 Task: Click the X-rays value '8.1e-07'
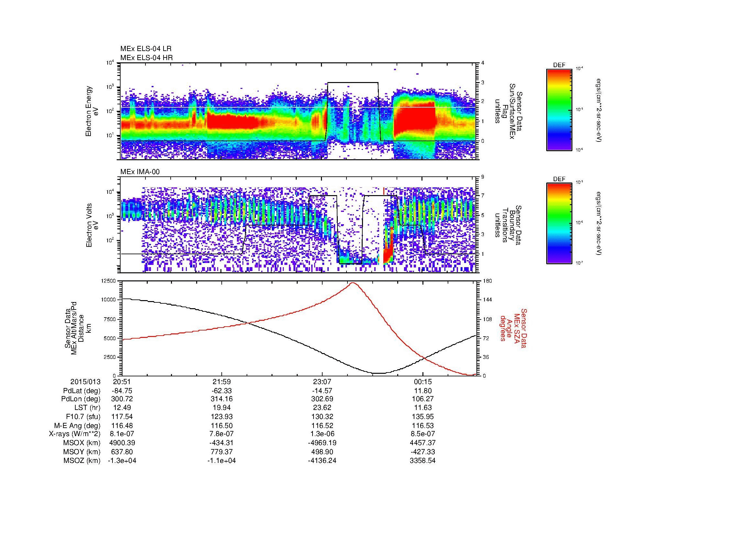(122, 434)
